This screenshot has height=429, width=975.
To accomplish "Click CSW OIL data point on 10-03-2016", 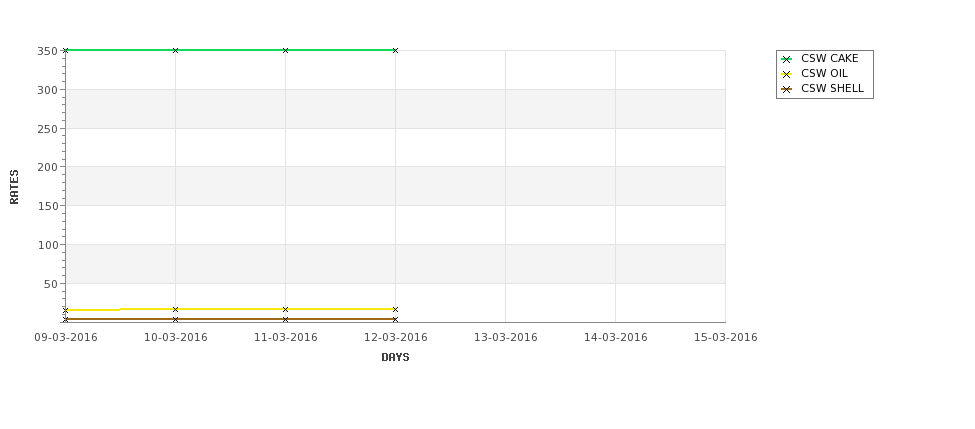I will [x=175, y=309].
